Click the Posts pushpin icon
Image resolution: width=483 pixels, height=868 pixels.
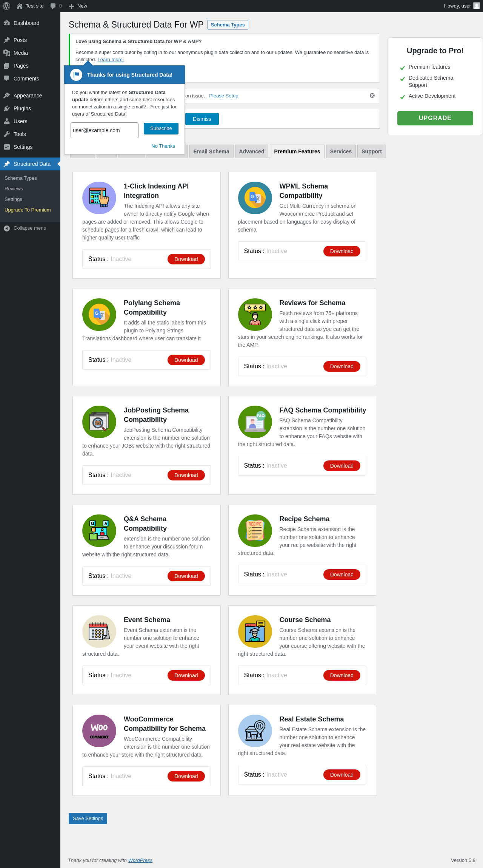[7, 40]
